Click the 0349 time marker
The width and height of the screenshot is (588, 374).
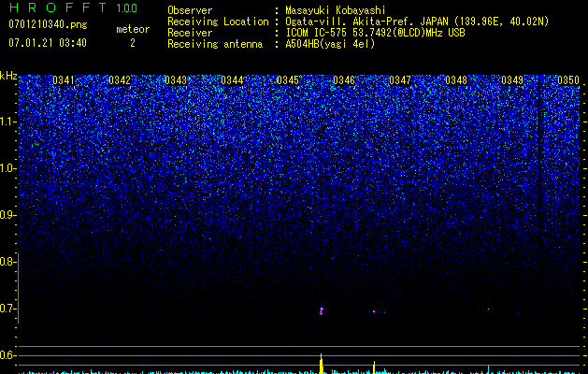(512, 80)
